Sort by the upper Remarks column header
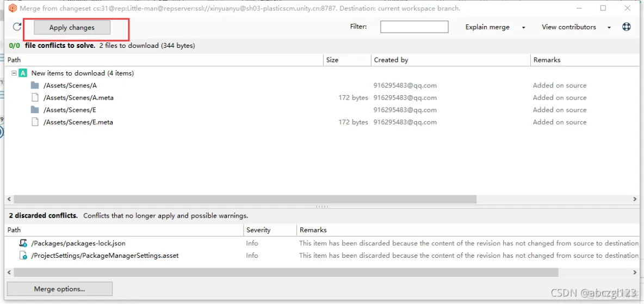Viewport: 644px width, 304px height. [585, 60]
